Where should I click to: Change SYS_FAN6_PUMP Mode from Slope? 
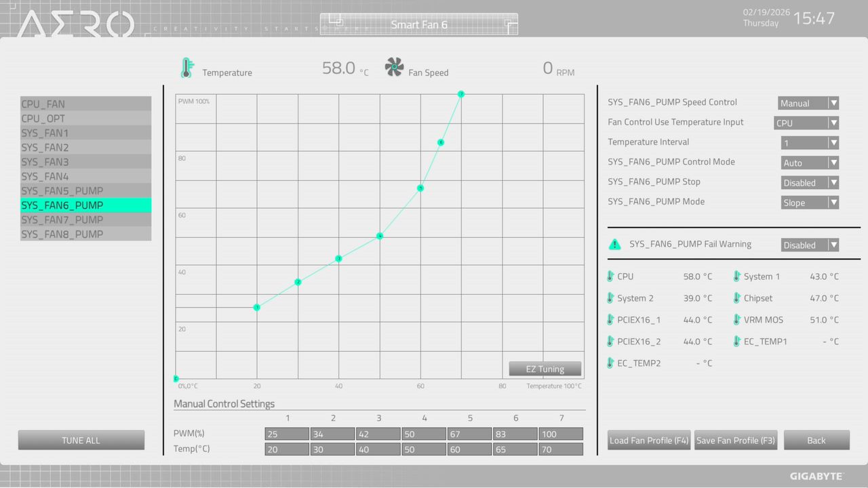point(810,202)
